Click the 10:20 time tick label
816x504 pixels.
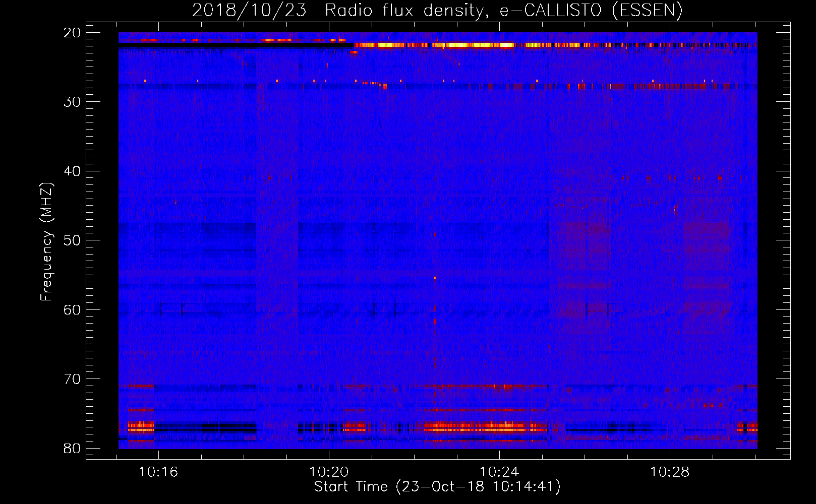coord(329,472)
